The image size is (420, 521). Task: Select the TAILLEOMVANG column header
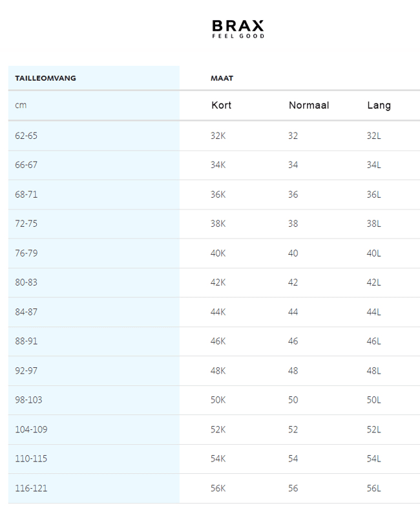[45, 78]
